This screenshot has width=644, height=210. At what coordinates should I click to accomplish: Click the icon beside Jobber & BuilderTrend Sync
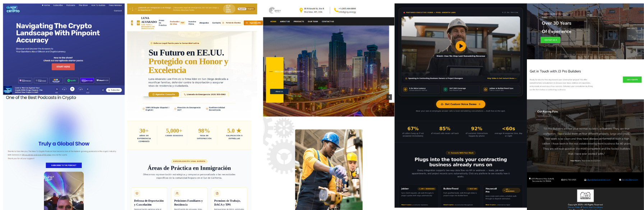tap(486, 89)
